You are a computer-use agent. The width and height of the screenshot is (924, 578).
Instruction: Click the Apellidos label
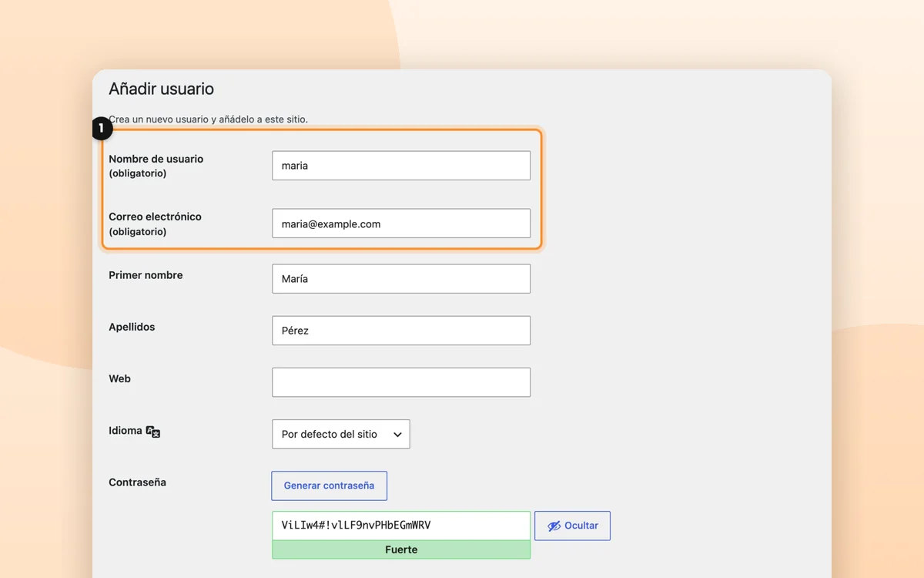pos(132,327)
